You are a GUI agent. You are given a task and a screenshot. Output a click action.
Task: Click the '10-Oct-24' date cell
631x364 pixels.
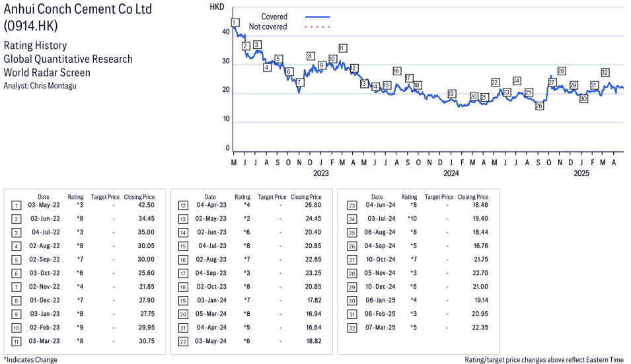click(x=381, y=260)
